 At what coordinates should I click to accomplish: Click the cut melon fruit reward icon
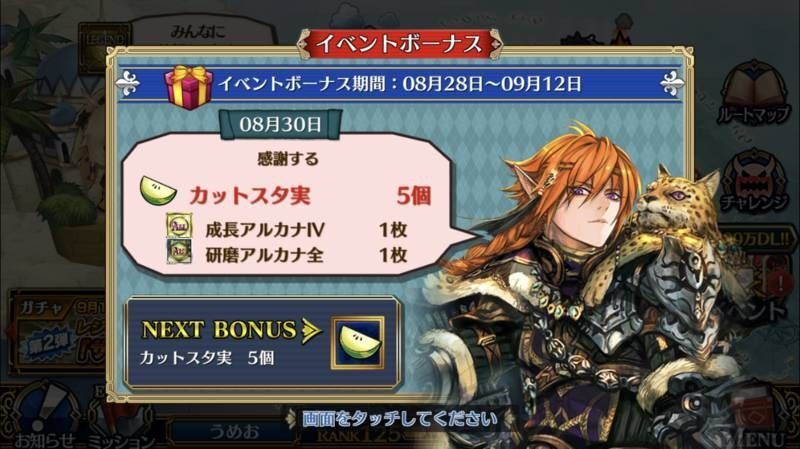158,191
